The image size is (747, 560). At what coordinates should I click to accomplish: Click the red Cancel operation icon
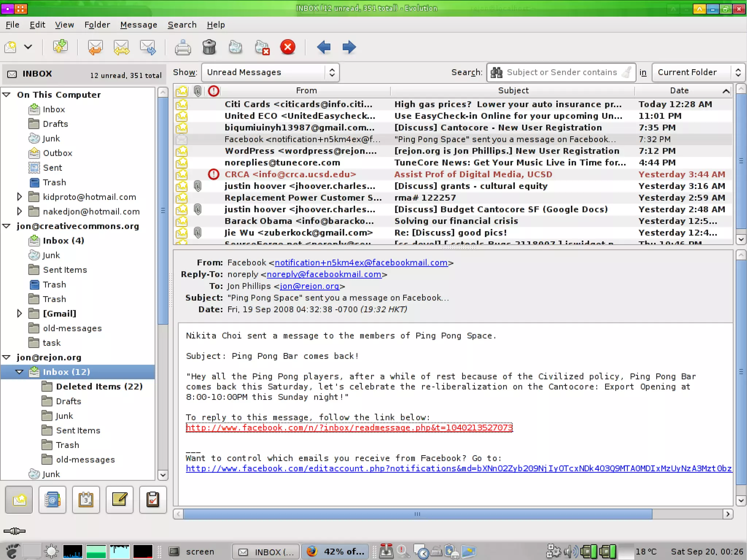[288, 47]
